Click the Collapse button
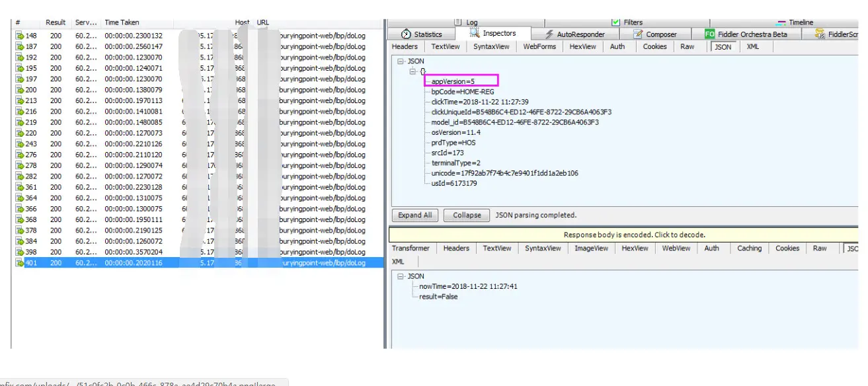 tap(467, 215)
